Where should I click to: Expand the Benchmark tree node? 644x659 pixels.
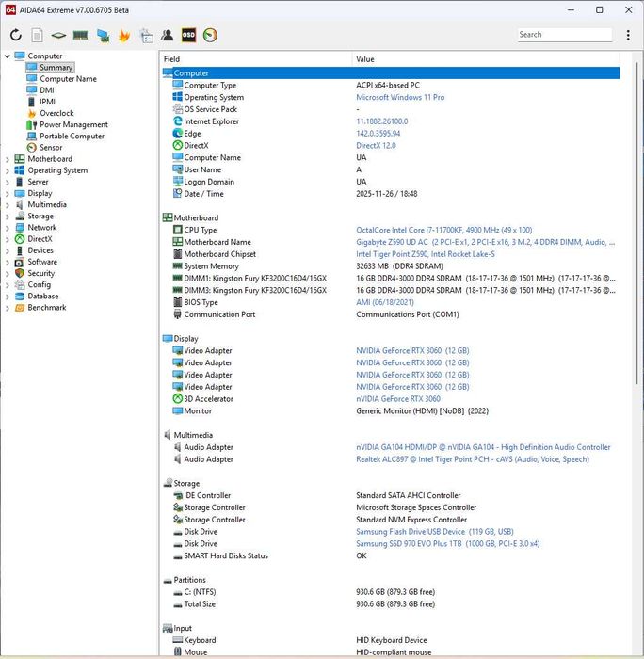(8, 308)
